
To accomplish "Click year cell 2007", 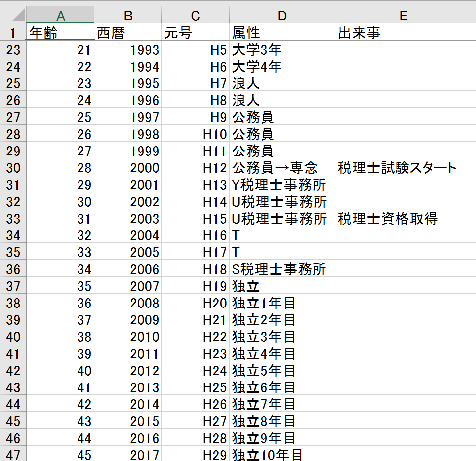I will [128, 286].
